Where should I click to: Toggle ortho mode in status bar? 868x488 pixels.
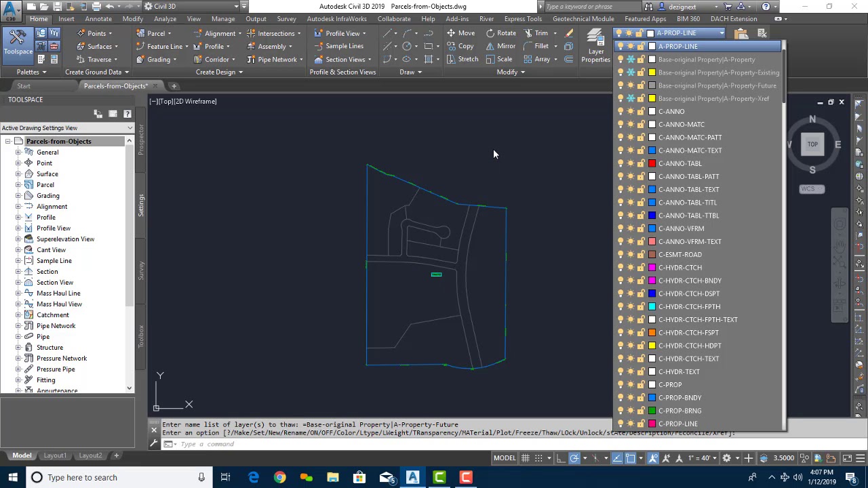561,458
